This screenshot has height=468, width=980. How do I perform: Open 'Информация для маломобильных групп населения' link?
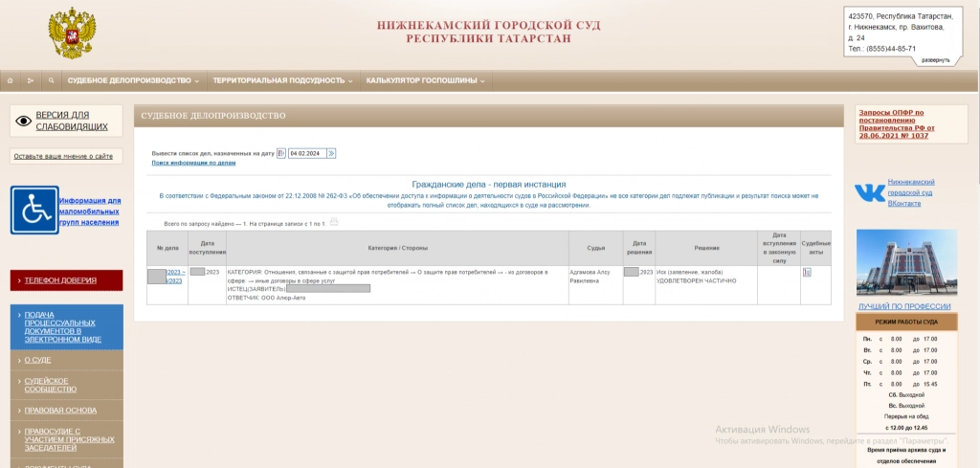pos(90,212)
